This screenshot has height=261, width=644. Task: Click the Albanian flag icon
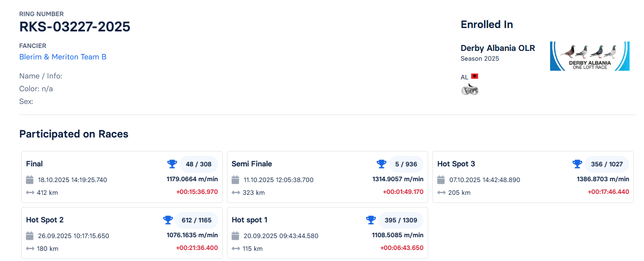click(474, 76)
